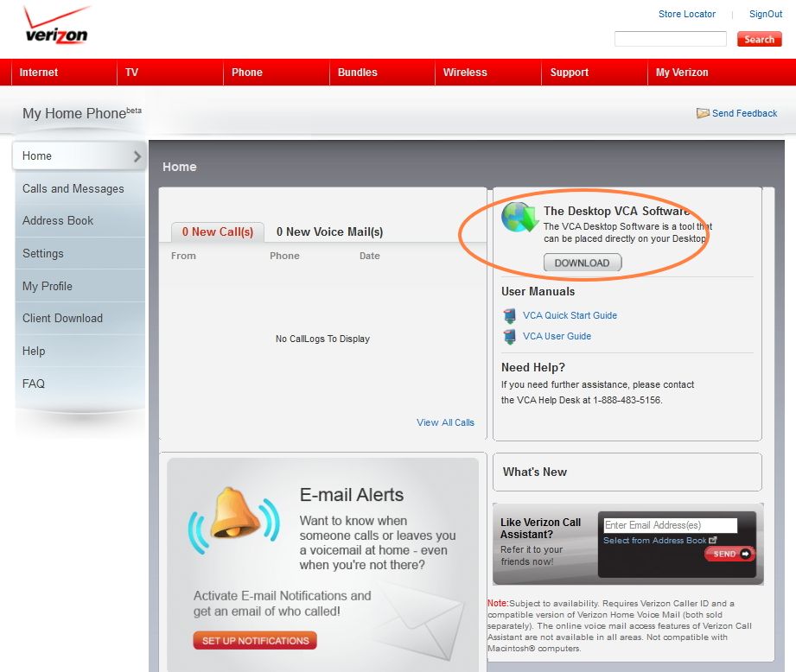The height and width of the screenshot is (672, 796).
Task: Click external link icon beside Select from Address Book
Action: coord(713,540)
